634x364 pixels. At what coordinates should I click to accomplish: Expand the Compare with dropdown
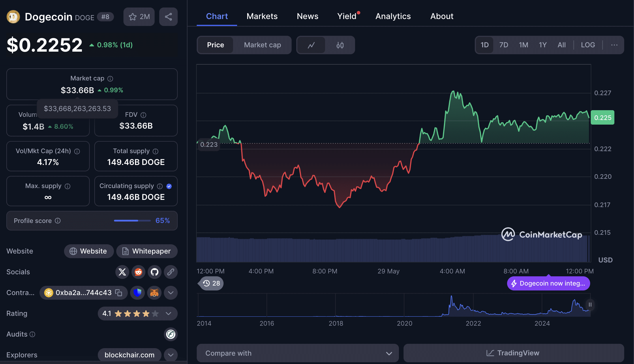pos(297,353)
